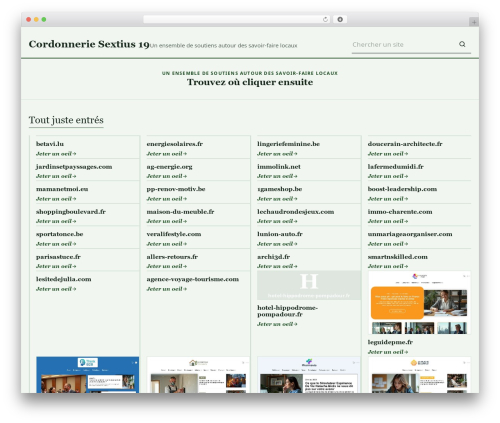The width and height of the screenshot is (500, 423).
Task: Reload the page with the refresh icon
Action: click(x=325, y=20)
